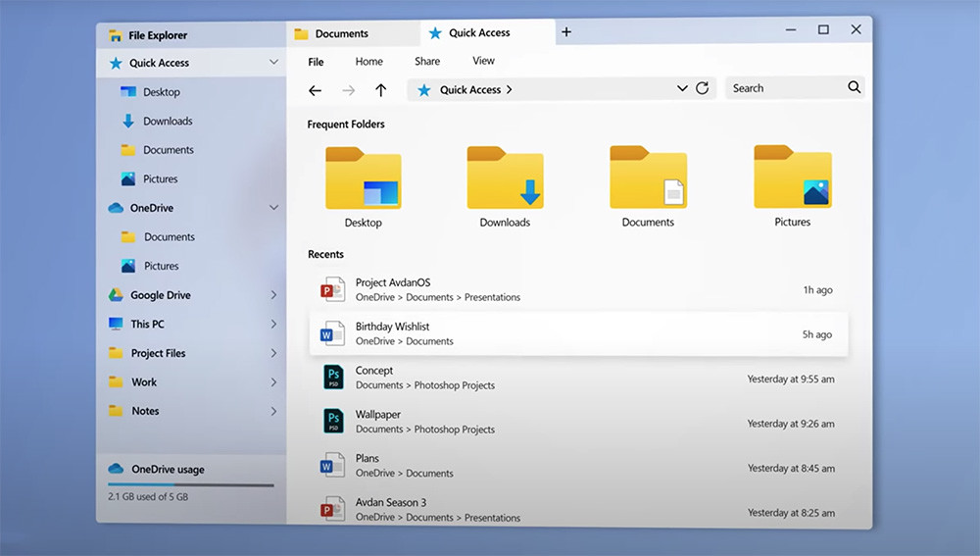Screen dimensions: 980x556
Task: Collapse the OneDrive sidebar section
Action: (273, 208)
